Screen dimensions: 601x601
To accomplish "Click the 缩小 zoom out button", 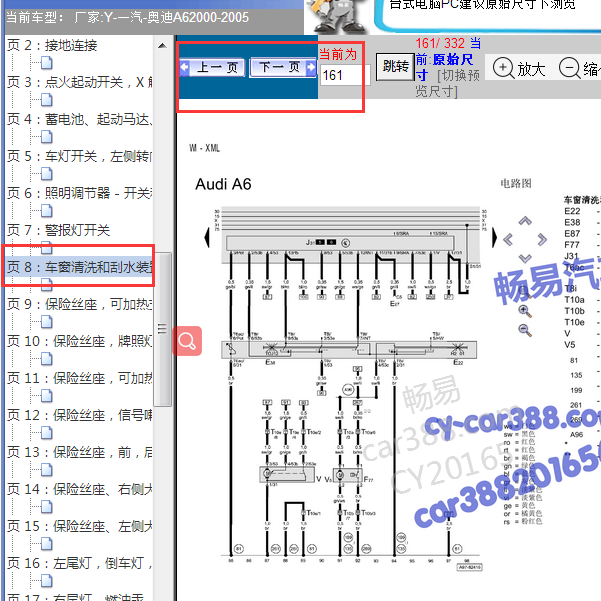I will point(580,68).
